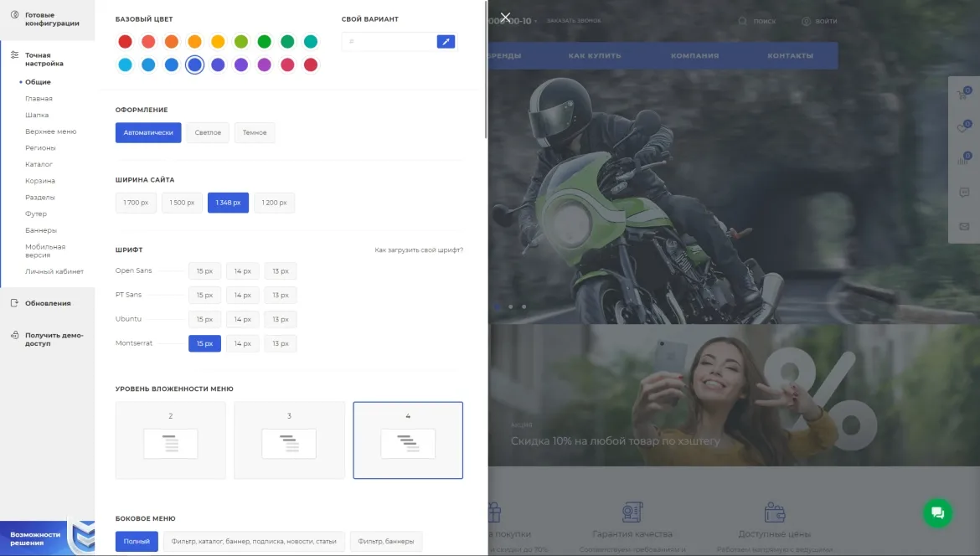This screenshot has height=556, width=980.
Task: Close the settings panel with the X icon
Action: [505, 17]
